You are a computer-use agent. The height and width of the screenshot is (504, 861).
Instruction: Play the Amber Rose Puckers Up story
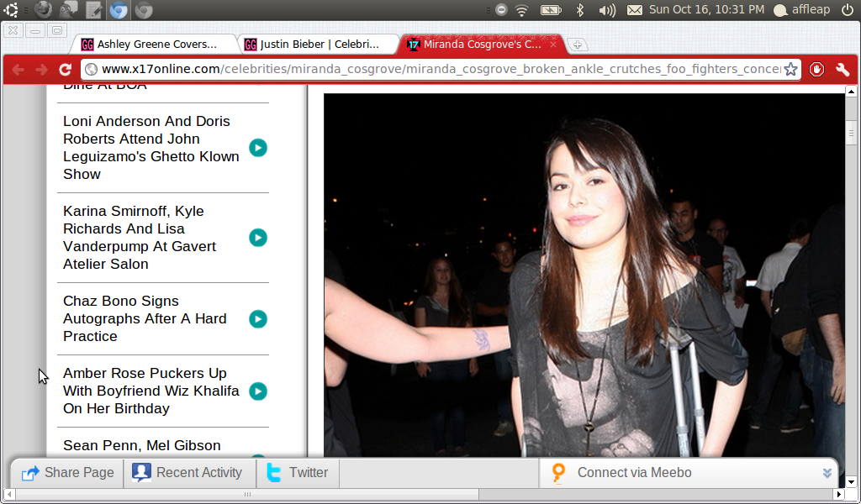pos(258,391)
